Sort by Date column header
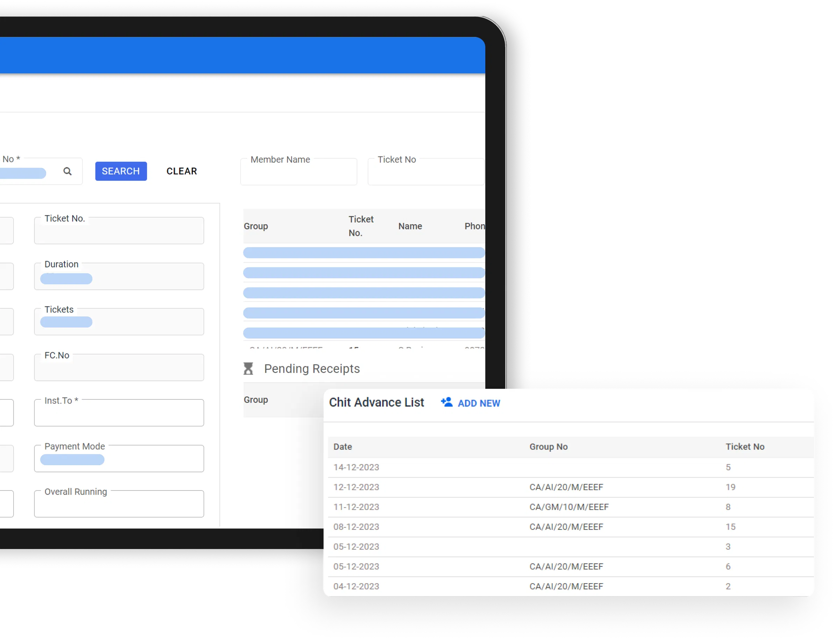The width and height of the screenshot is (839, 644). [342, 446]
